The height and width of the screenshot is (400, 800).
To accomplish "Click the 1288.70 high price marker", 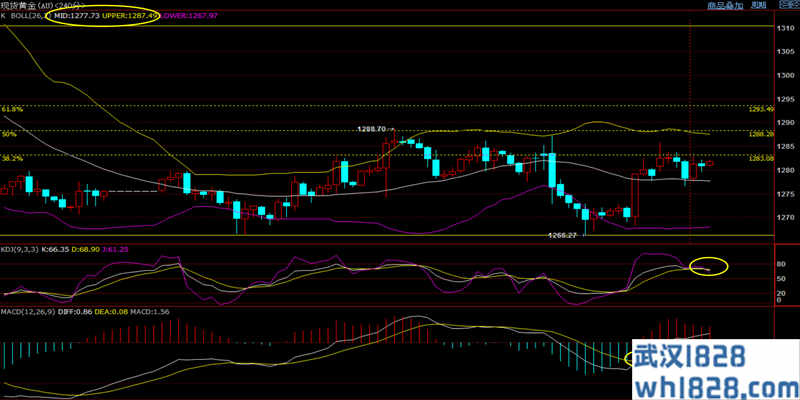I will [x=371, y=130].
